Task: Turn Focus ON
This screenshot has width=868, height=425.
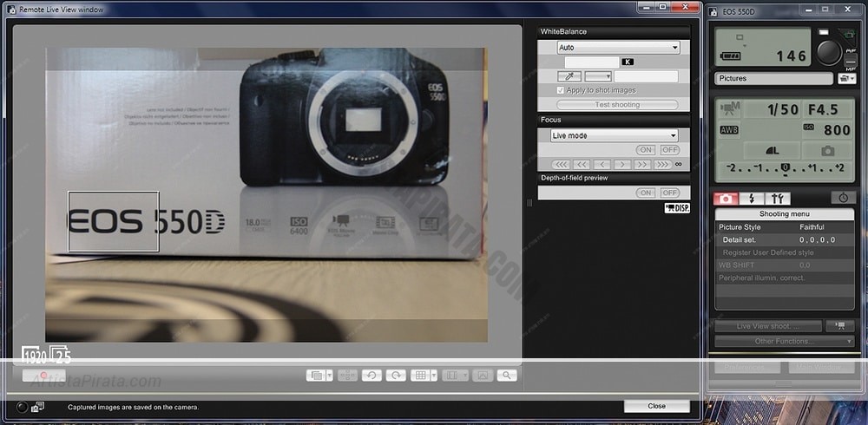Action: pos(646,150)
